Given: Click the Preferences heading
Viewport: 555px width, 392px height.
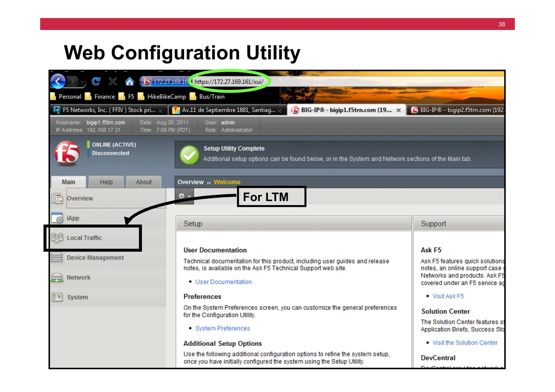Looking at the screenshot, I should pos(202,297).
